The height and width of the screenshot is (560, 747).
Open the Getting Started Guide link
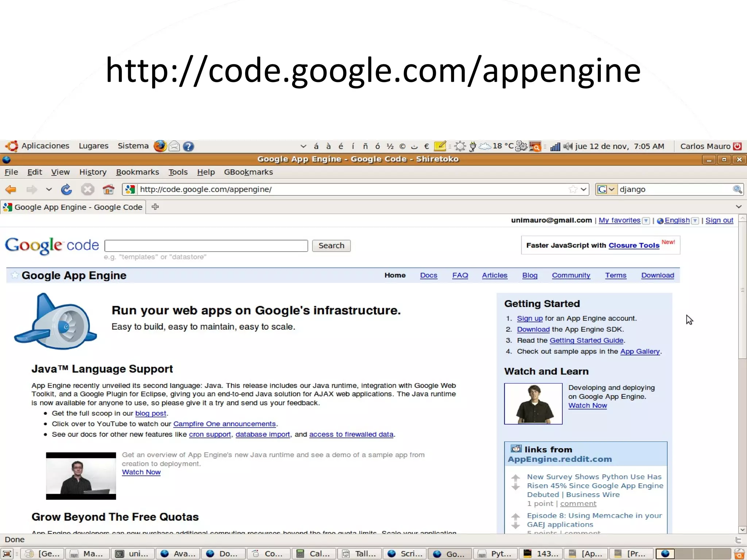click(x=586, y=340)
